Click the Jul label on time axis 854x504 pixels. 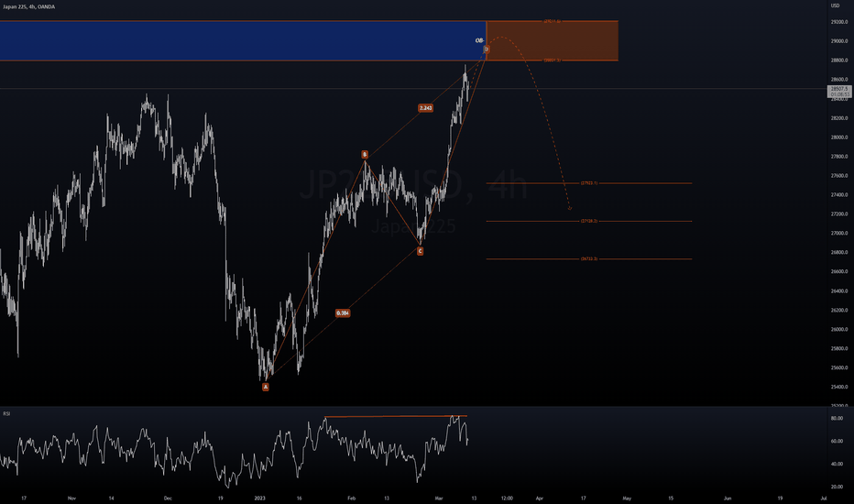(x=824, y=498)
